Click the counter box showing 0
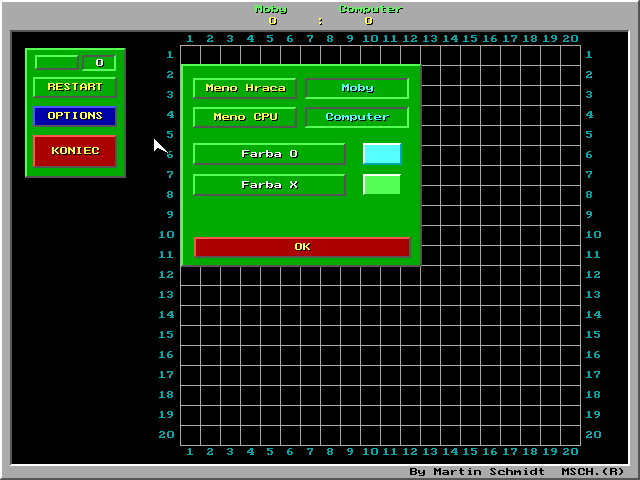The width and height of the screenshot is (640, 480). pos(98,63)
